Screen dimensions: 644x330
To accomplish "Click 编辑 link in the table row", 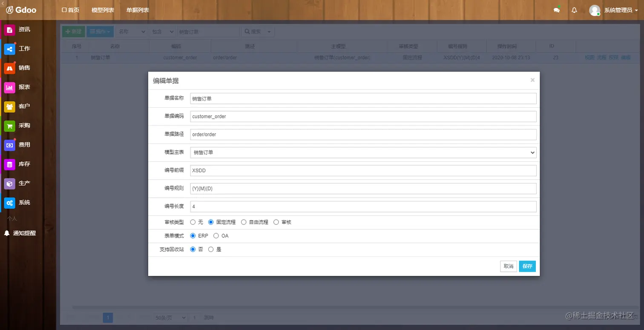I will [x=625, y=57].
